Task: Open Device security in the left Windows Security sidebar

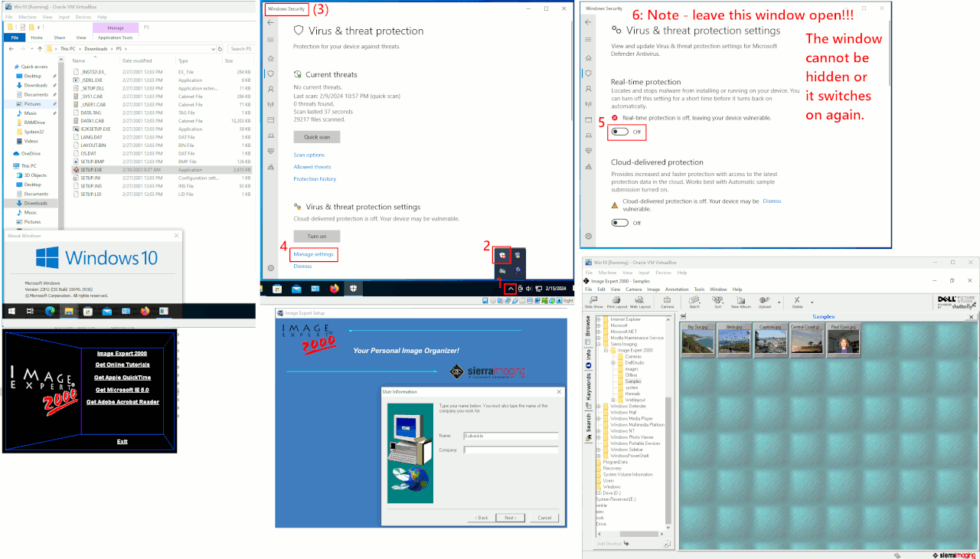Action: (270, 135)
